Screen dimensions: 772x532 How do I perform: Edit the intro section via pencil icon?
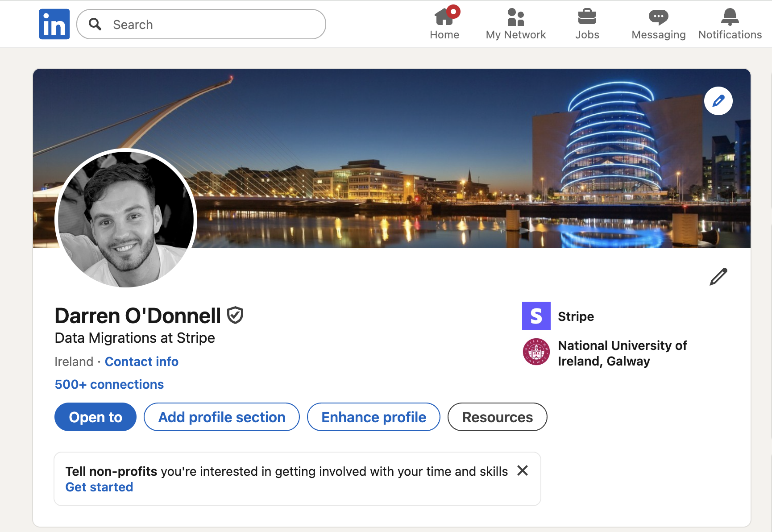[718, 277]
